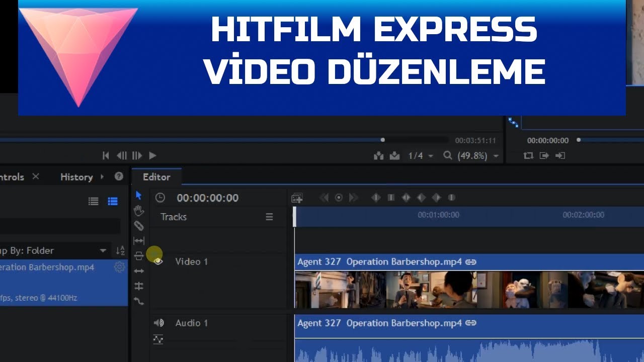
Task: Select the Audio 1 track label
Action: click(x=191, y=323)
